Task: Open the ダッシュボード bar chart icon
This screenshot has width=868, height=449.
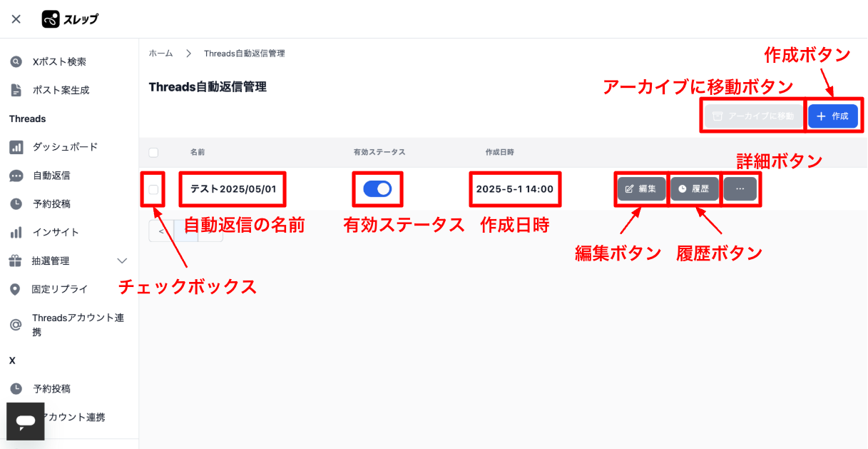Action: point(16,147)
